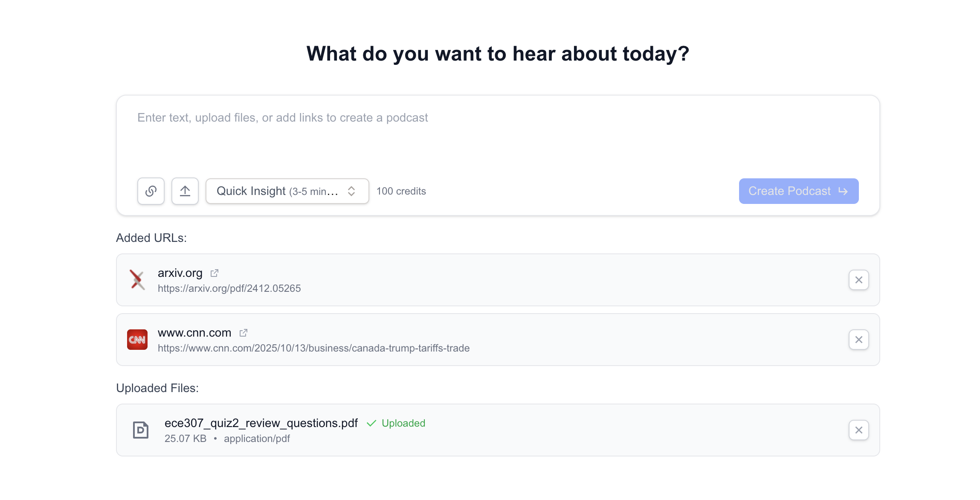Click the link attachment icon
The height and width of the screenshot is (500, 980).
coord(151,191)
